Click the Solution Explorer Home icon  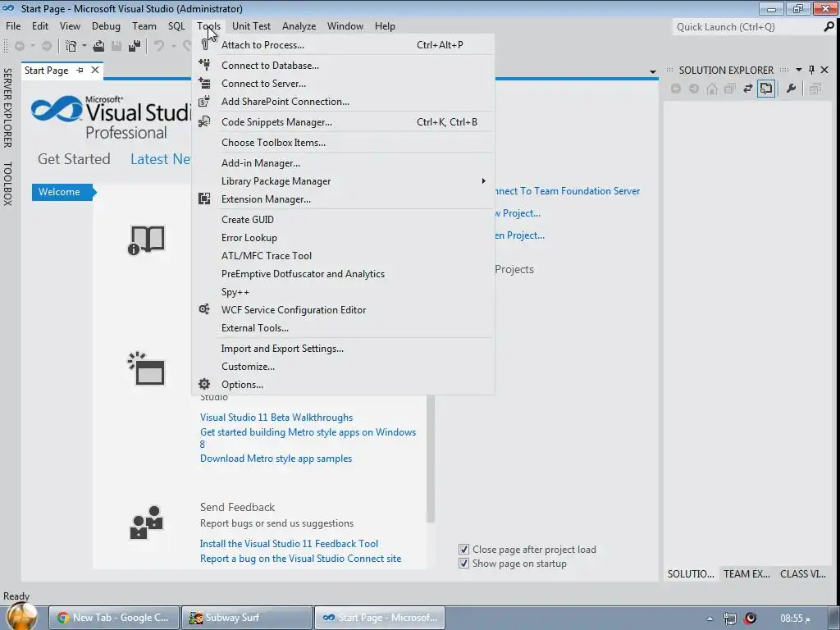pyautogui.click(x=712, y=89)
